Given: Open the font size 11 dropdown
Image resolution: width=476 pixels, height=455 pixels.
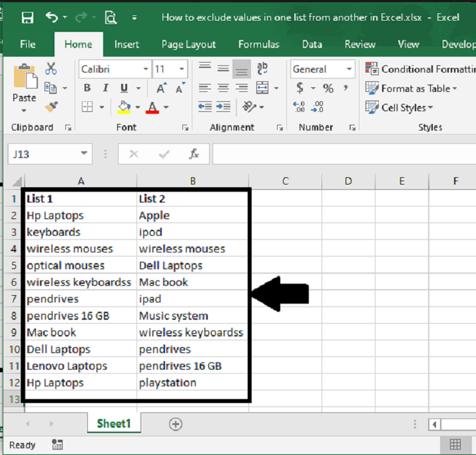Looking at the screenshot, I should click(182, 69).
